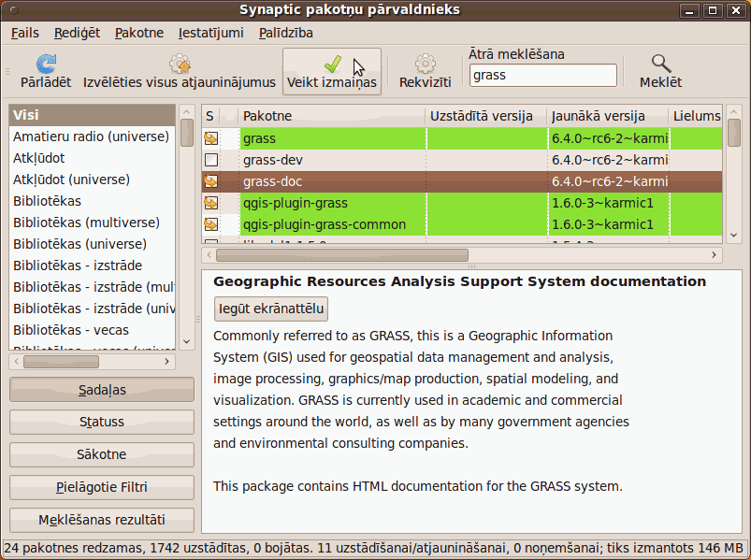Select the grass package name

259,138
